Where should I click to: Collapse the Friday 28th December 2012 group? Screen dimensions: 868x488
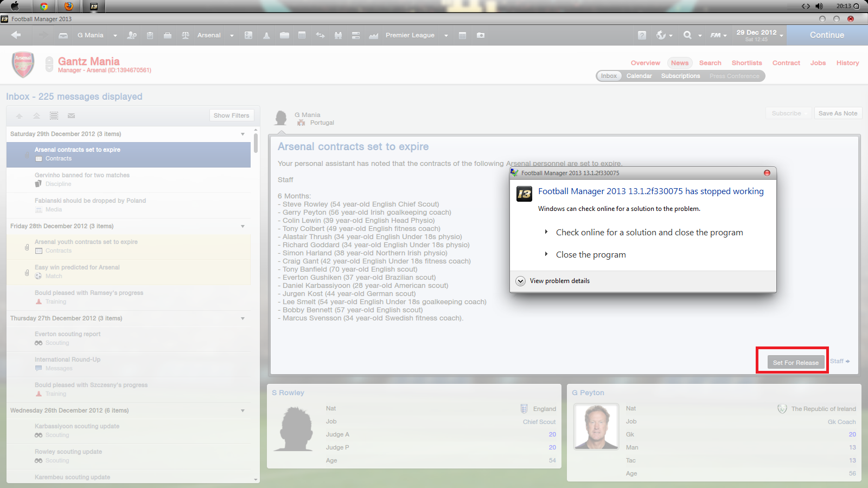242,226
